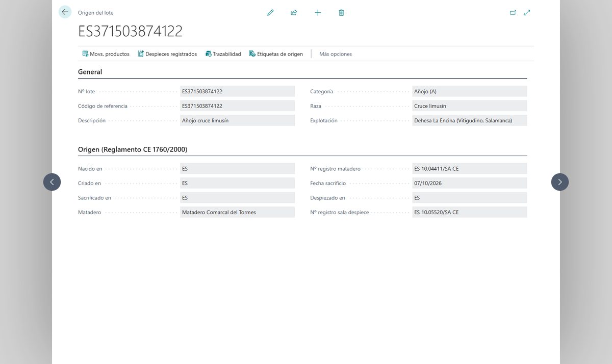
Task: Click the pencil edit icon
Action: pyautogui.click(x=270, y=13)
